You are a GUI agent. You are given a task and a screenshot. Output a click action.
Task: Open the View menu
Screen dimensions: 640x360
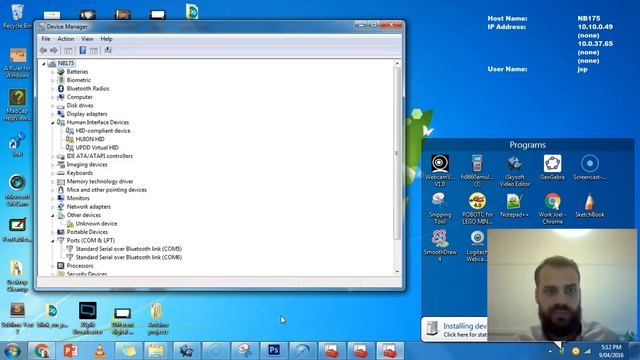tap(87, 39)
